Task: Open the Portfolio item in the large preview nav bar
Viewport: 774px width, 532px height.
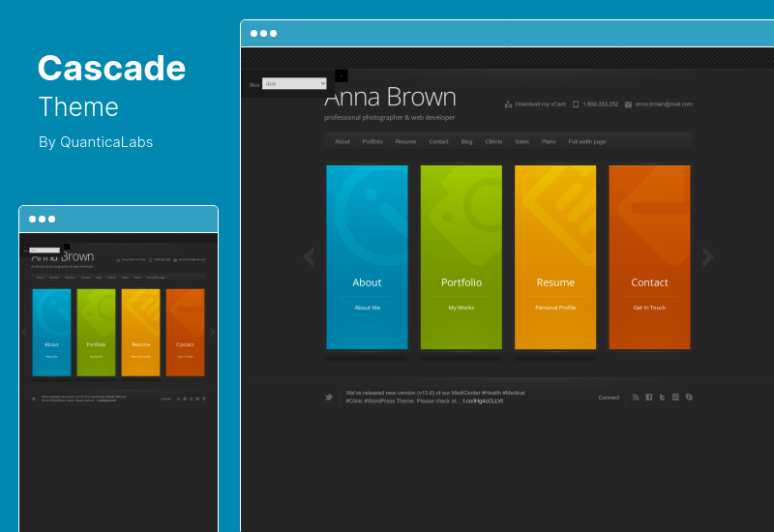Action: point(372,141)
